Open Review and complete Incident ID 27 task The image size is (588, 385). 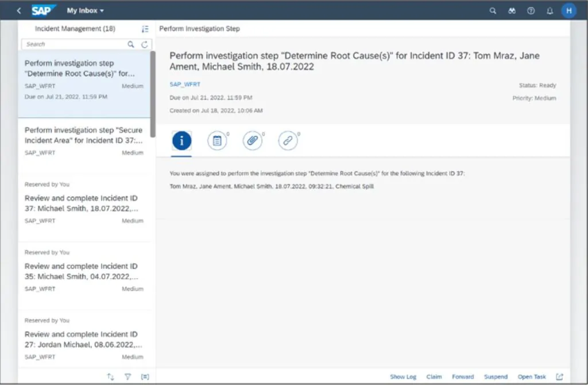coord(84,339)
